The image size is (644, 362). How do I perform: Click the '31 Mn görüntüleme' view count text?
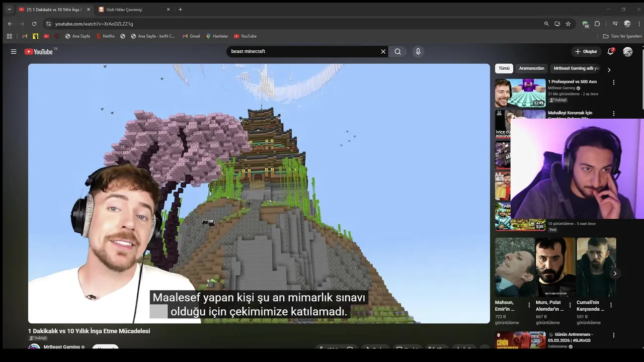(x=563, y=94)
